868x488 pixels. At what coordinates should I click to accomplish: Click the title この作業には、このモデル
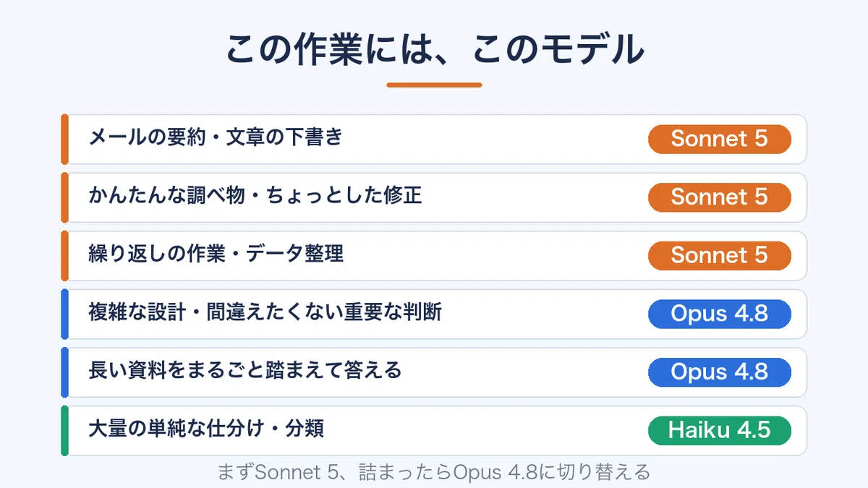click(x=434, y=49)
